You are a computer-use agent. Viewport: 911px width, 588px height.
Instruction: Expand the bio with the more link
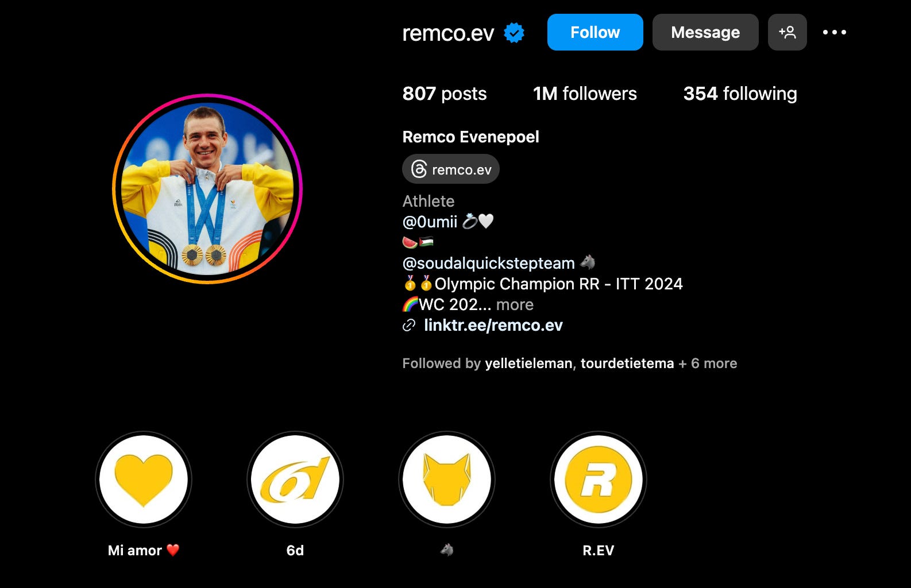(x=515, y=304)
